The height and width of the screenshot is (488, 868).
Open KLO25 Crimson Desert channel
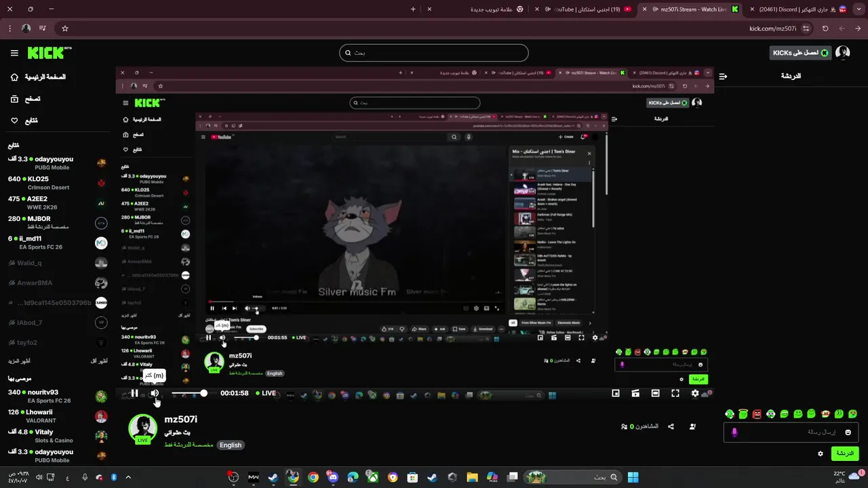click(57, 183)
